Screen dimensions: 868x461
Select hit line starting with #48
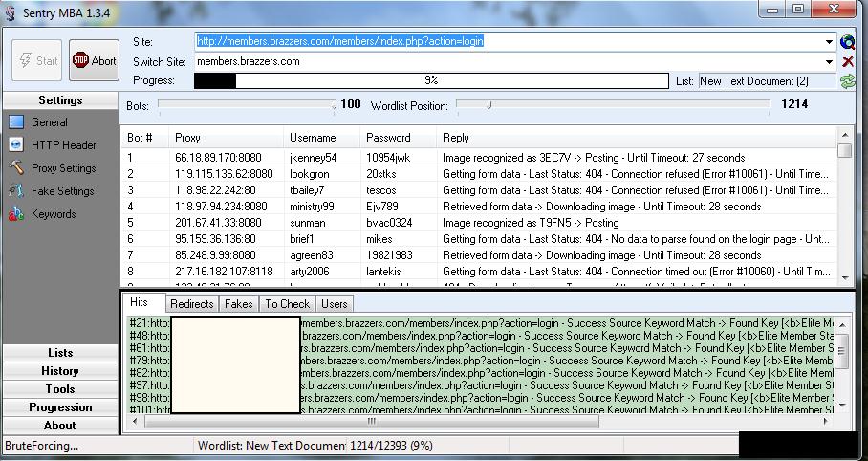coord(481,335)
